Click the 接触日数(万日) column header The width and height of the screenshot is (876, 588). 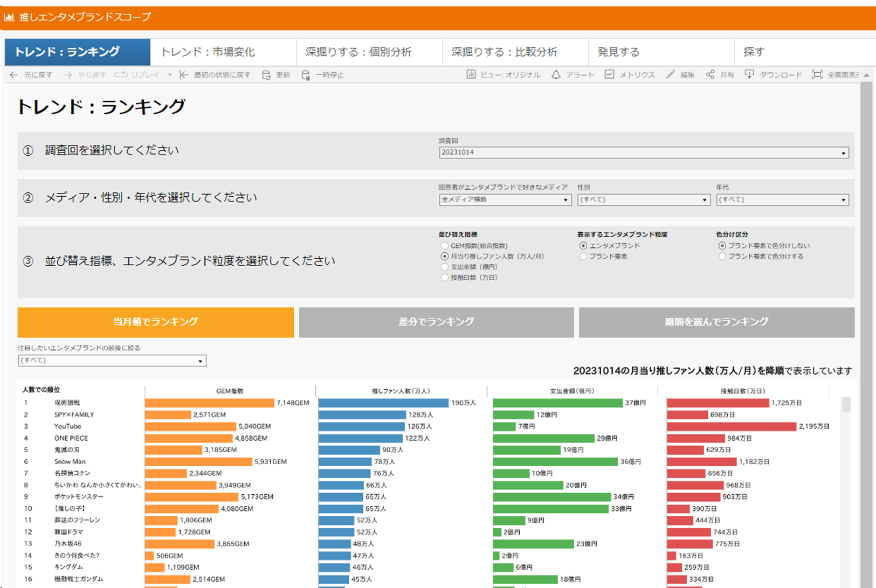click(743, 391)
